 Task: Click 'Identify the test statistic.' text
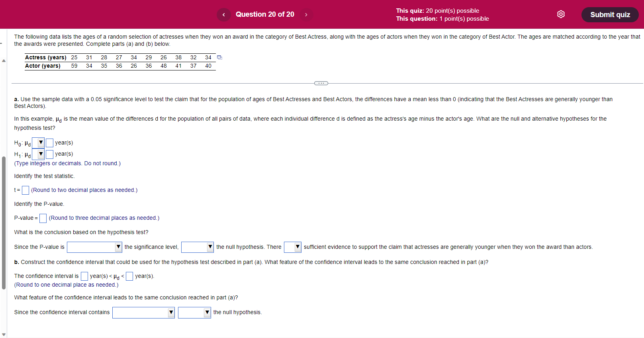[44, 176]
